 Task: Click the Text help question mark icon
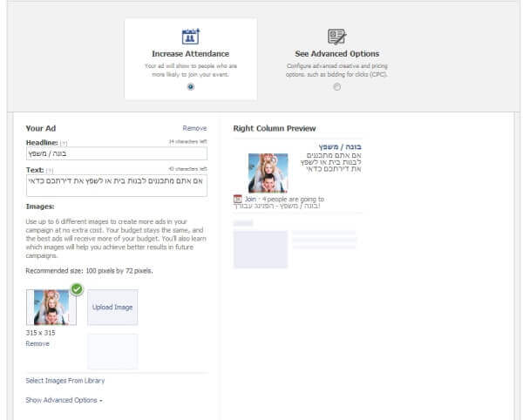(x=50, y=170)
